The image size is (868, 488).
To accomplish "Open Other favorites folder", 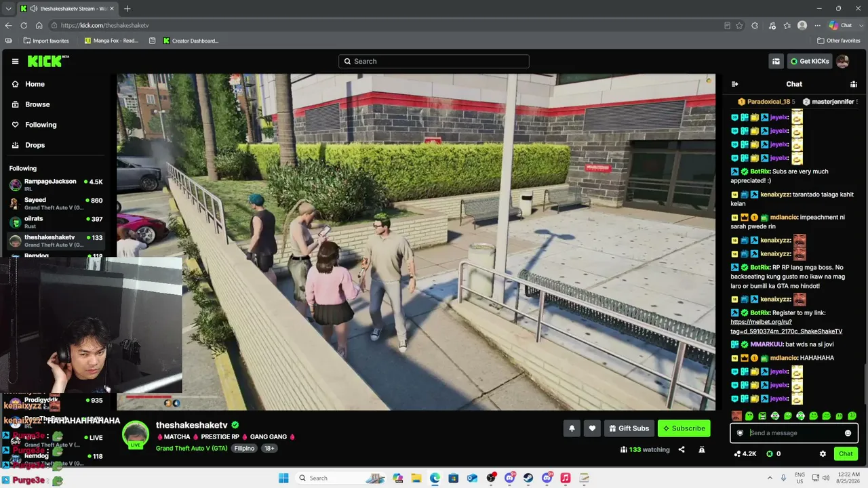I will [x=839, y=41].
